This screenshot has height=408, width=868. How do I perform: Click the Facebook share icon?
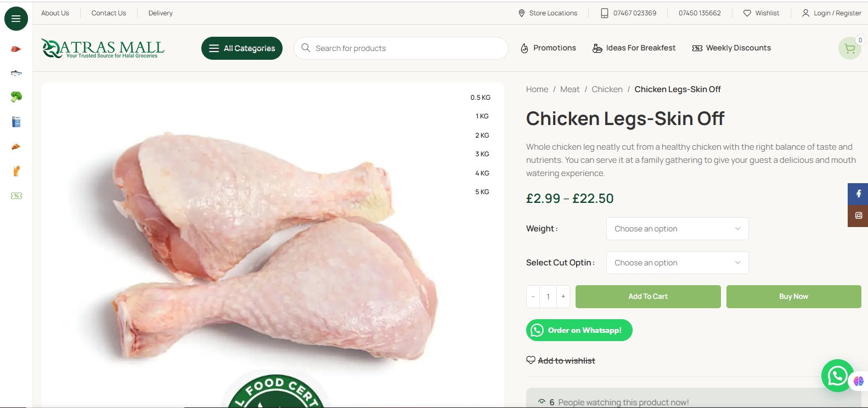coord(858,194)
